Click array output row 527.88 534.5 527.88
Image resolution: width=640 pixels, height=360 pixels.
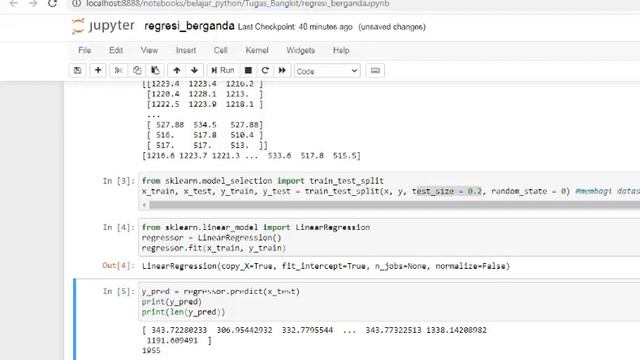[205, 125]
